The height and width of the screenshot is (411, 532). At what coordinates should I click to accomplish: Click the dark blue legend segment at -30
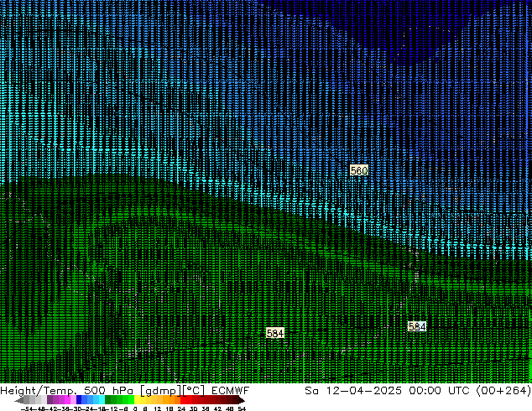coord(79,400)
